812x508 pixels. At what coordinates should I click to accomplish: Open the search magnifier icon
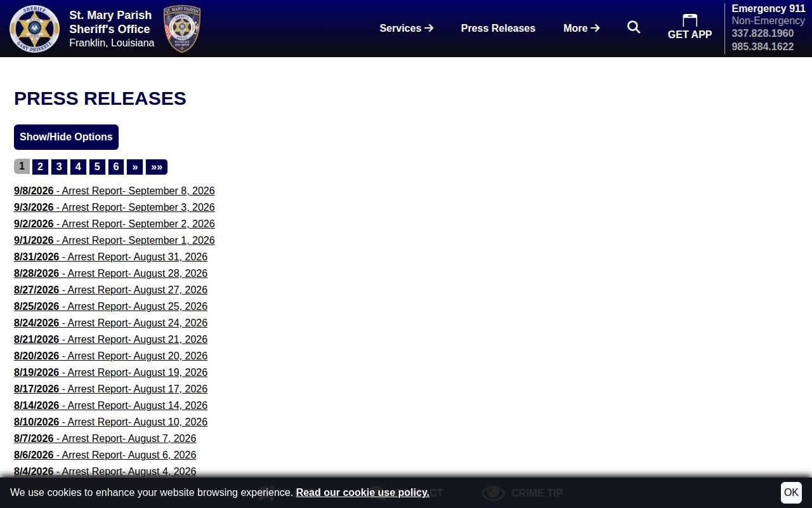pyautogui.click(x=634, y=27)
